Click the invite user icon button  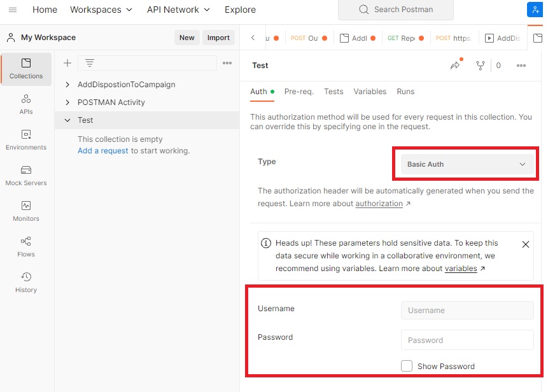tap(535, 10)
